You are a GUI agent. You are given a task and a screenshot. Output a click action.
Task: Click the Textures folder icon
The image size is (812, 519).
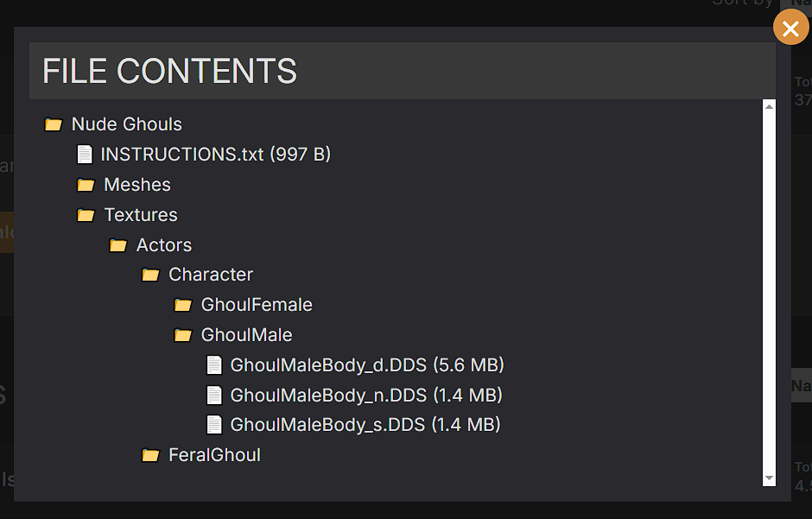point(86,215)
